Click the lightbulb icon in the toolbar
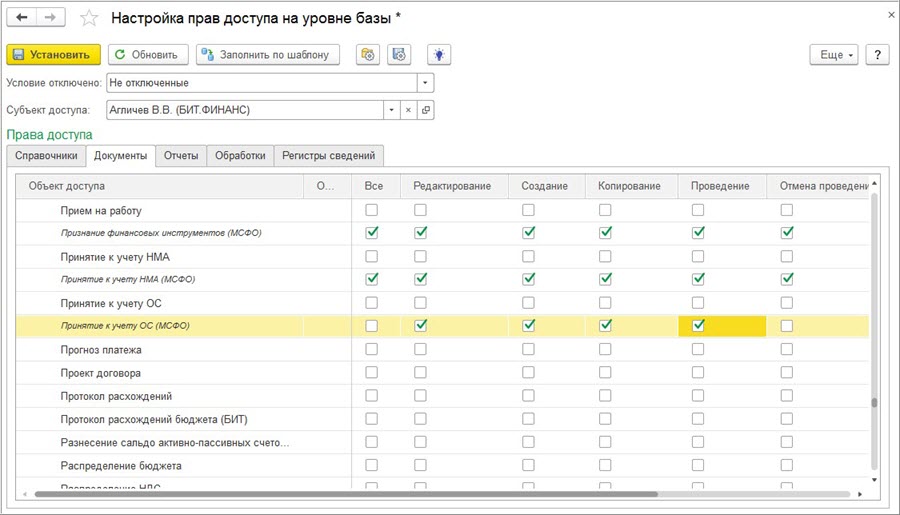The height and width of the screenshot is (515, 900). click(x=437, y=55)
